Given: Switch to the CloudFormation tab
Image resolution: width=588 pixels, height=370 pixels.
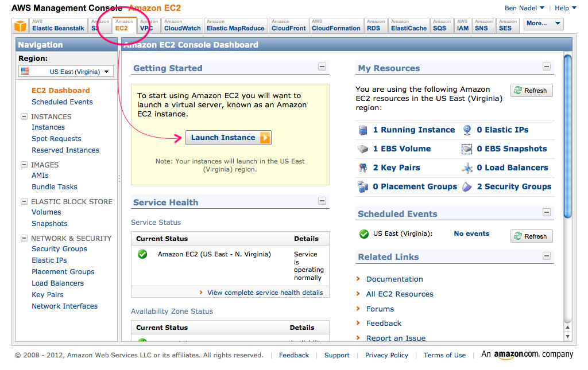Looking at the screenshot, I should [336, 25].
